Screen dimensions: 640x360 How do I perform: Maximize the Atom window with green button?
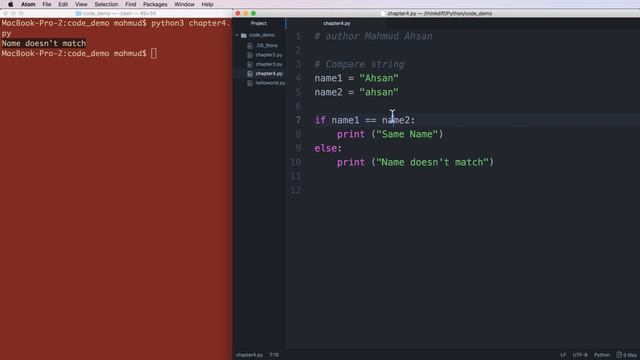click(253, 13)
